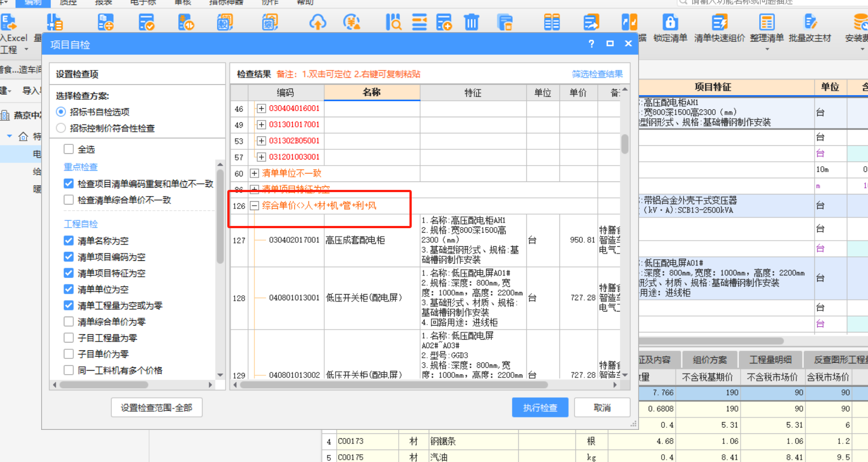Enable the 清单综合单价为零 checkbox
Viewport: 868px width, 462px height.
tap(69, 322)
